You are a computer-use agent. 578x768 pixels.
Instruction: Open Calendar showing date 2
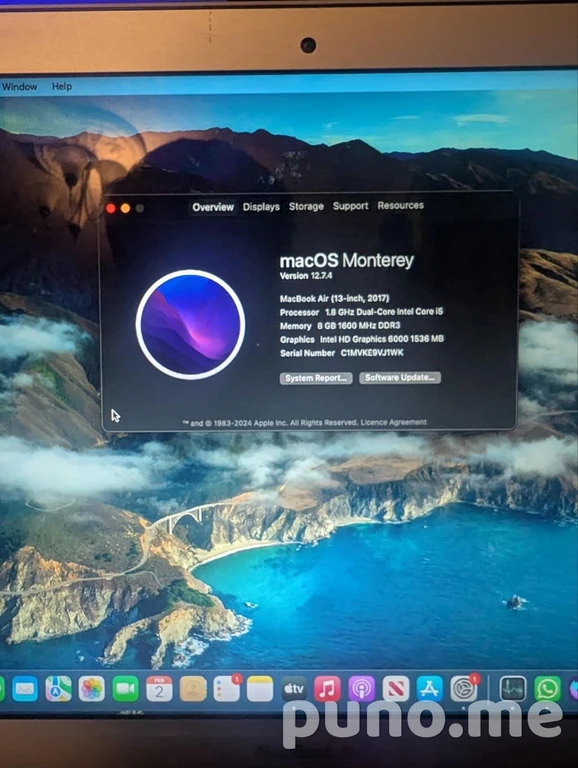159,689
